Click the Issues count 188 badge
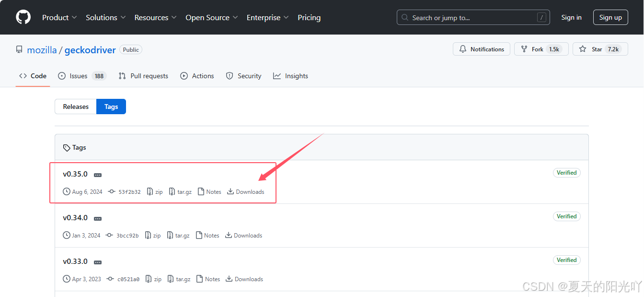Viewport: 644px width, 297px height. tap(99, 76)
